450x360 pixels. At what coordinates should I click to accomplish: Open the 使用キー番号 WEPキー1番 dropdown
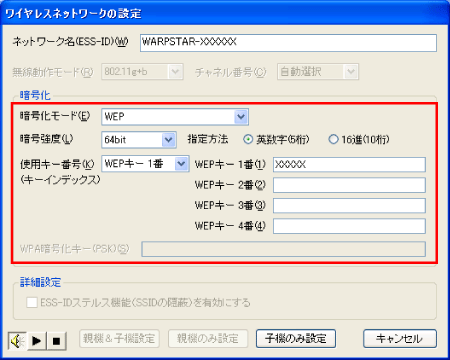145,164
